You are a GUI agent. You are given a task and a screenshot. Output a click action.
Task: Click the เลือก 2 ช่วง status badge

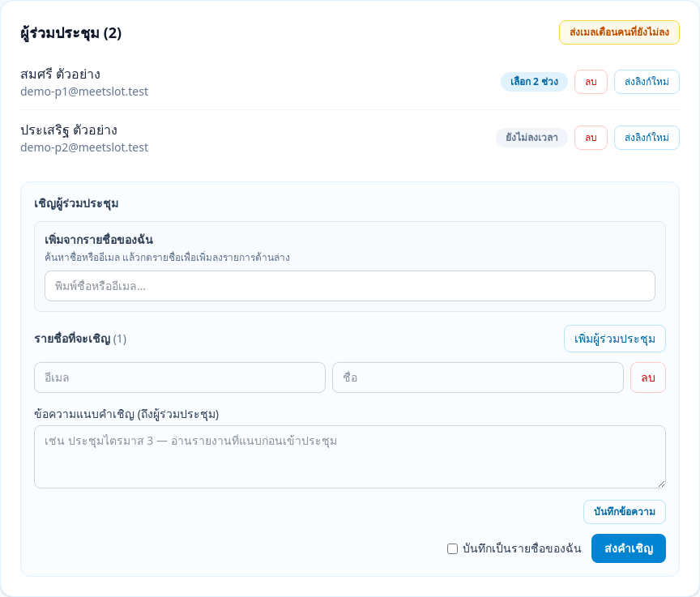tap(534, 82)
